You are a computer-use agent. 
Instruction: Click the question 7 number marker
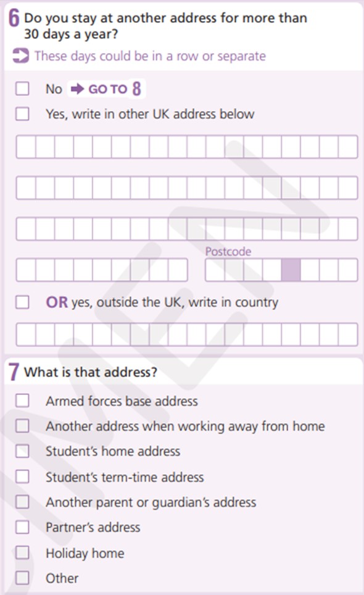pyautogui.click(x=14, y=372)
